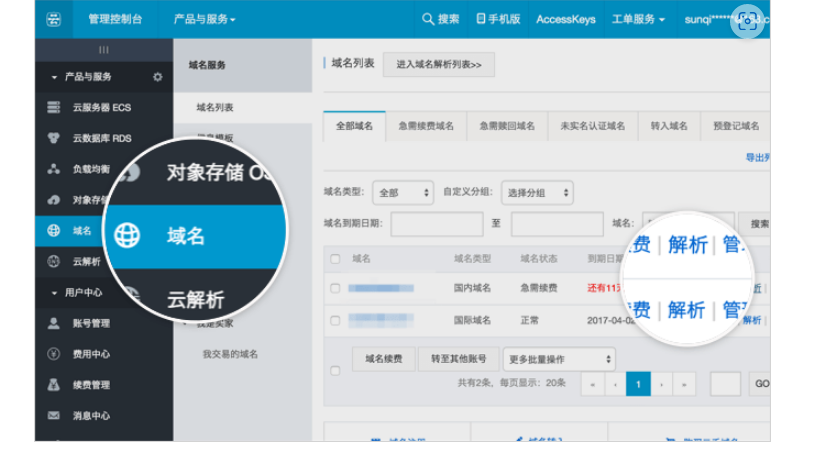
Task: Click the Aliyun logo icon
Action: [x=54, y=19]
